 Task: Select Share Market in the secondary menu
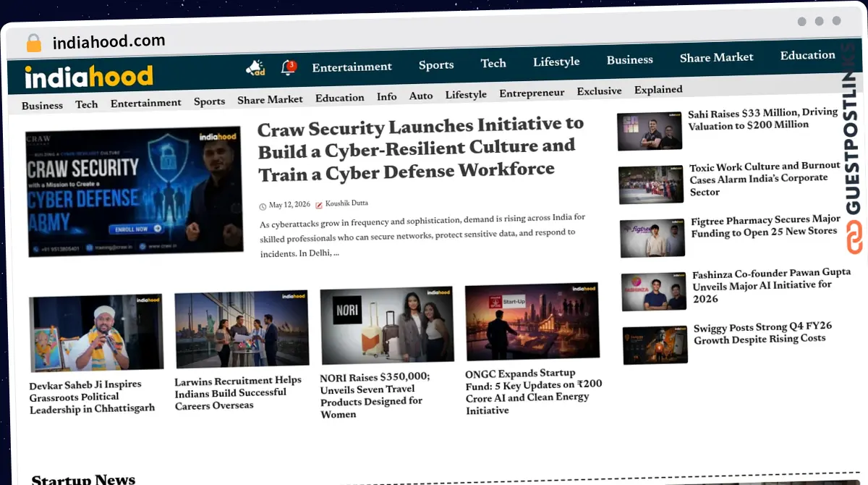point(270,99)
